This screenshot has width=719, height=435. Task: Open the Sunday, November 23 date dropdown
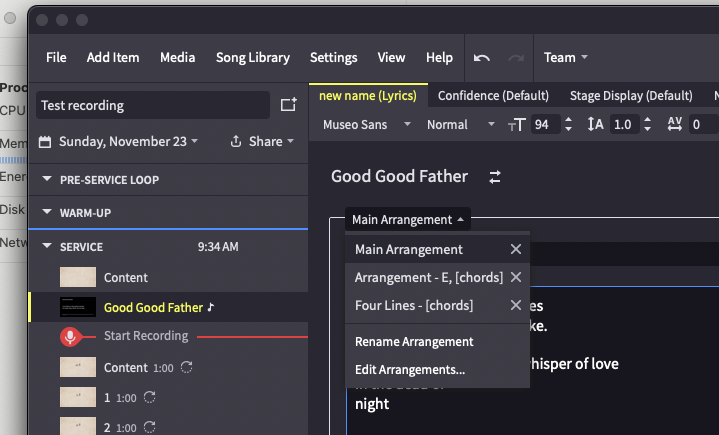pyautogui.click(x=128, y=141)
